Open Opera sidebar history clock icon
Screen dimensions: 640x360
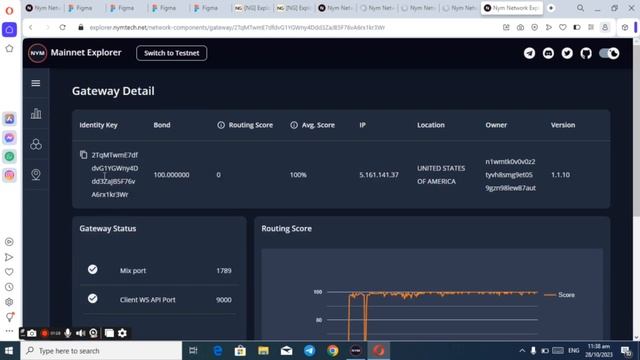[9, 287]
